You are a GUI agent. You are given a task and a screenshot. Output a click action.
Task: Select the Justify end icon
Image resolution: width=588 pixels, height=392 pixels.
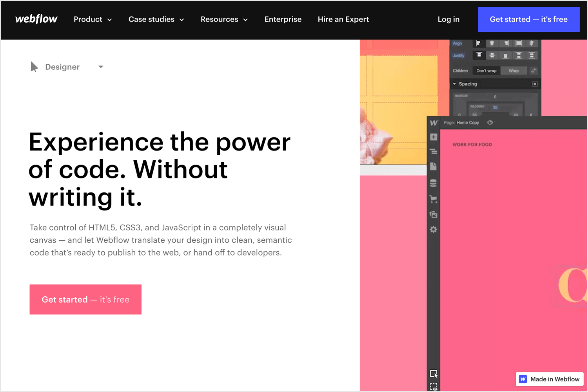(x=506, y=55)
